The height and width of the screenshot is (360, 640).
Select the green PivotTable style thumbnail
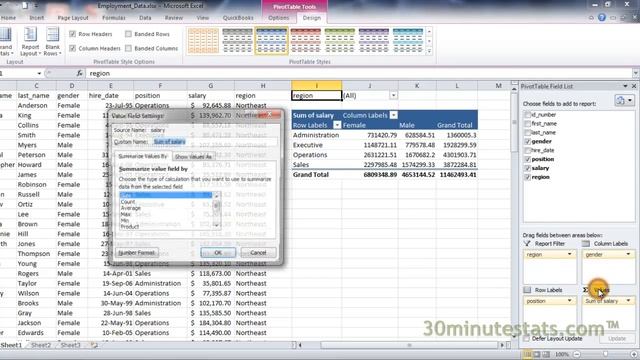pos(340,41)
